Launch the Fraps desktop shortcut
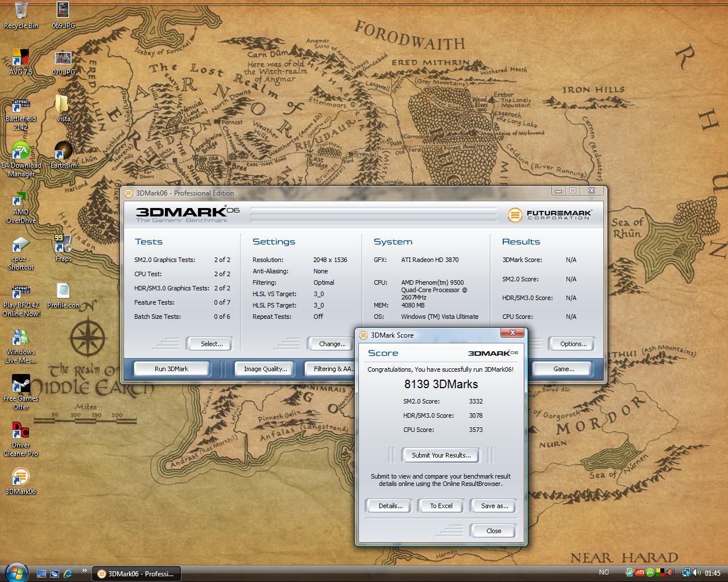 (x=63, y=248)
